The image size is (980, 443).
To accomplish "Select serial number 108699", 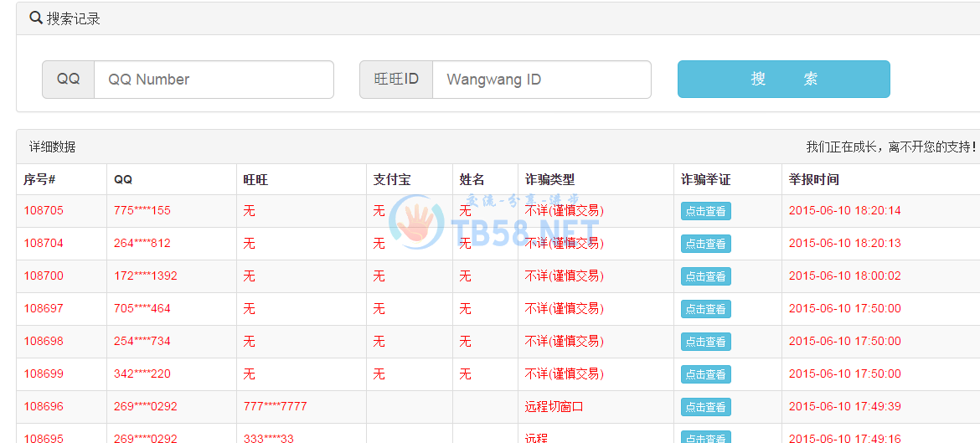I will click(43, 373).
